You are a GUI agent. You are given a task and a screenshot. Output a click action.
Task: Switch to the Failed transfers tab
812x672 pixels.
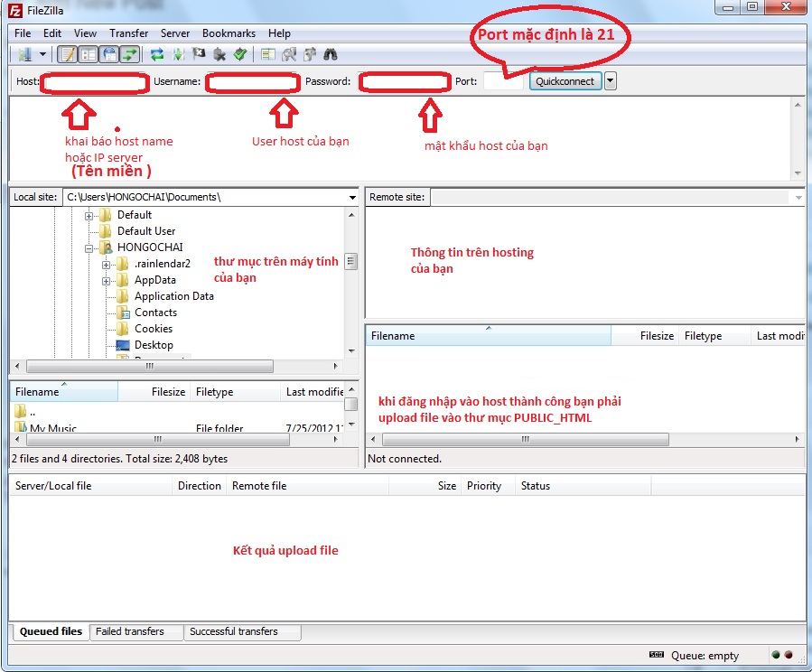136,631
